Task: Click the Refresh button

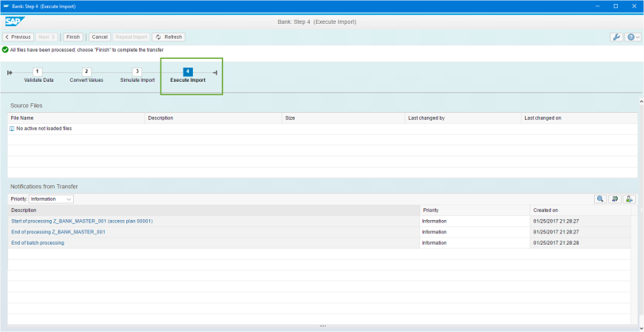Action: click(169, 37)
